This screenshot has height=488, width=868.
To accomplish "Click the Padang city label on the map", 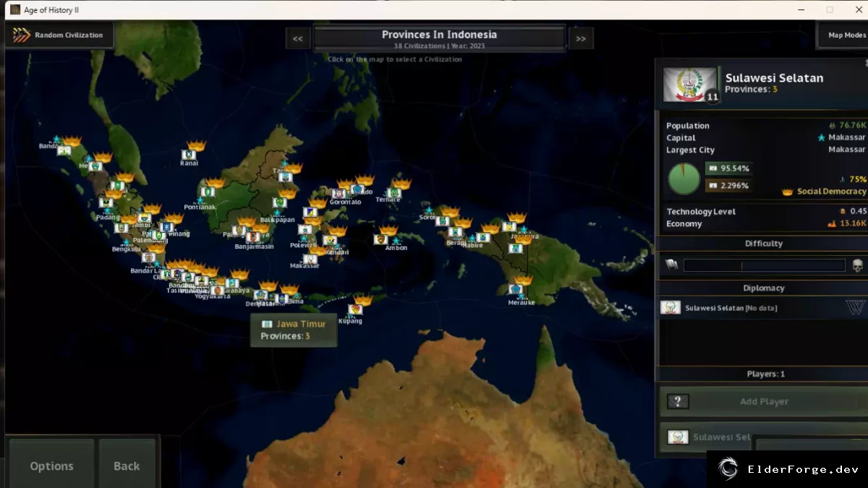I will (x=108, y=217).
